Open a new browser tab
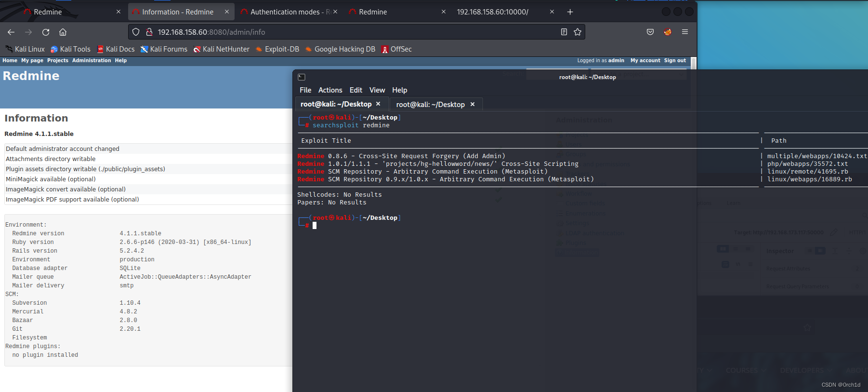This screenshot has height=392, width=868. coord(570,12)
